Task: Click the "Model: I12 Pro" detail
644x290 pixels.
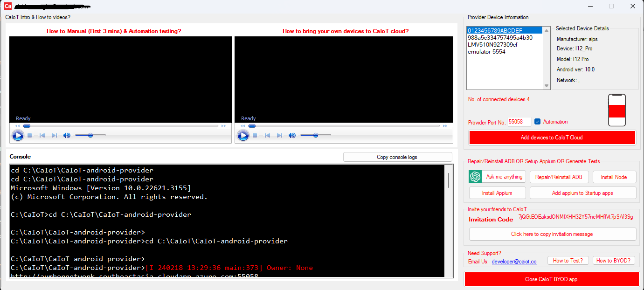Action: click(x=573, y=59)
